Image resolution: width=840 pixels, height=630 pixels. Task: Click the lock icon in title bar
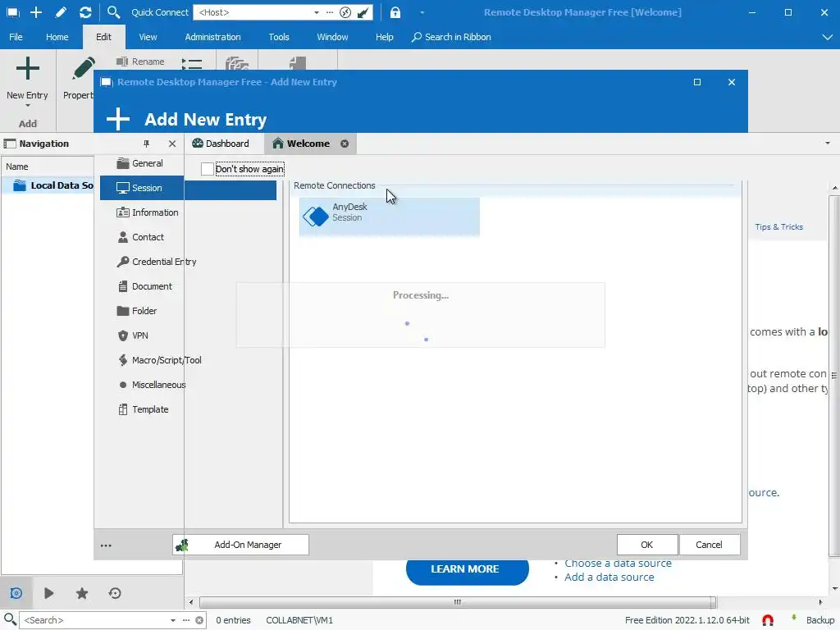point(395,12)
